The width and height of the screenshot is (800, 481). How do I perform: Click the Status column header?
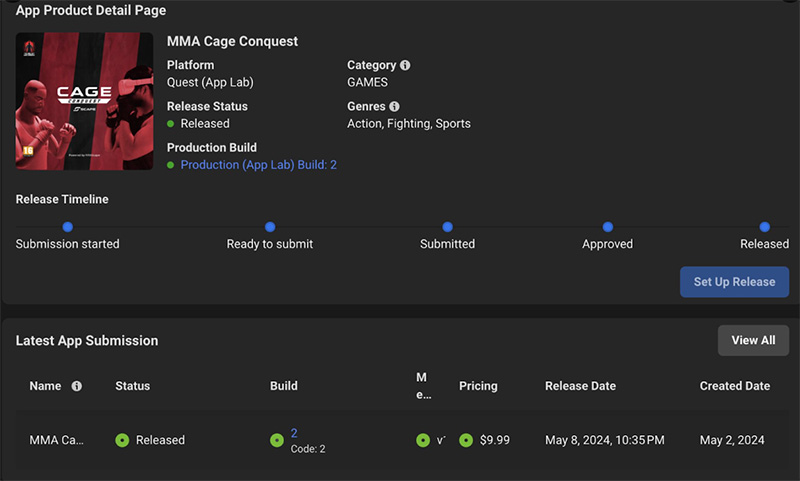[x=133, y=386]
